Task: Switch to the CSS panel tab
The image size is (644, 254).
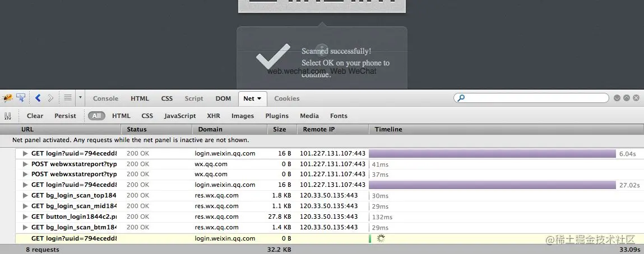Action: [167, 98]
